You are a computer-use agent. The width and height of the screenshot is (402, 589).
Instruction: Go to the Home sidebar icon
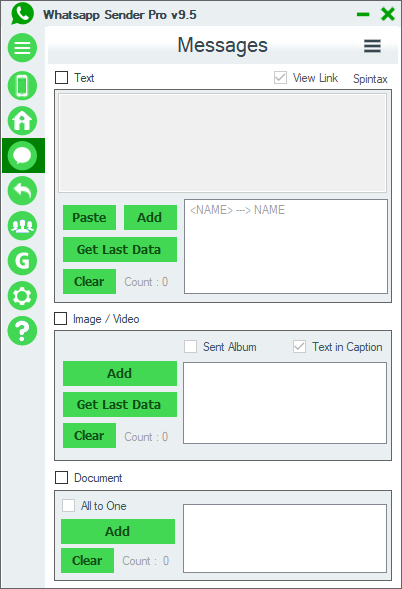point(22,121)
